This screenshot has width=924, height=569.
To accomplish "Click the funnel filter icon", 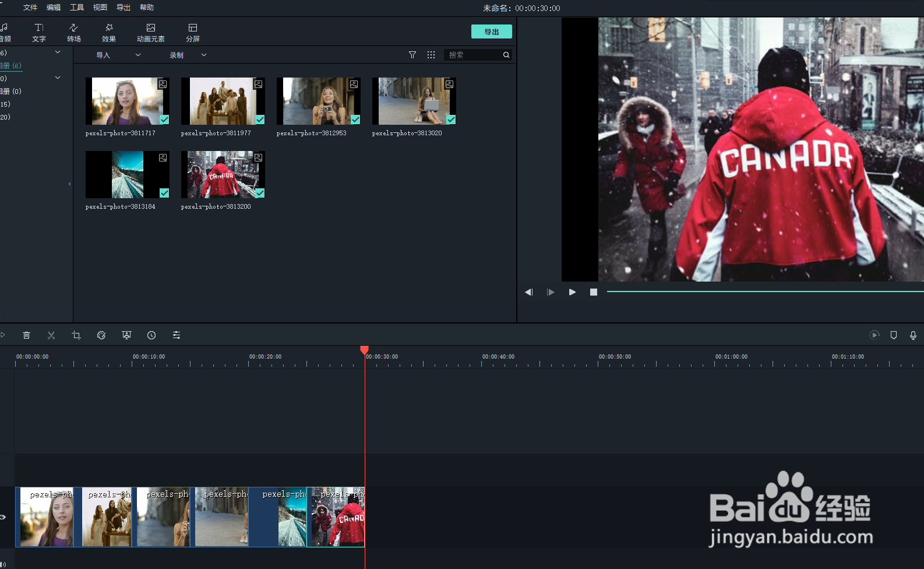I will 412,55.
